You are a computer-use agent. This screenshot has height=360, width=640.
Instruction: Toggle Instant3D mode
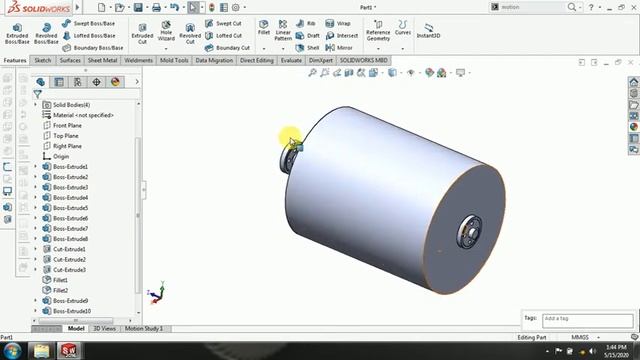(x=428, y=31)
